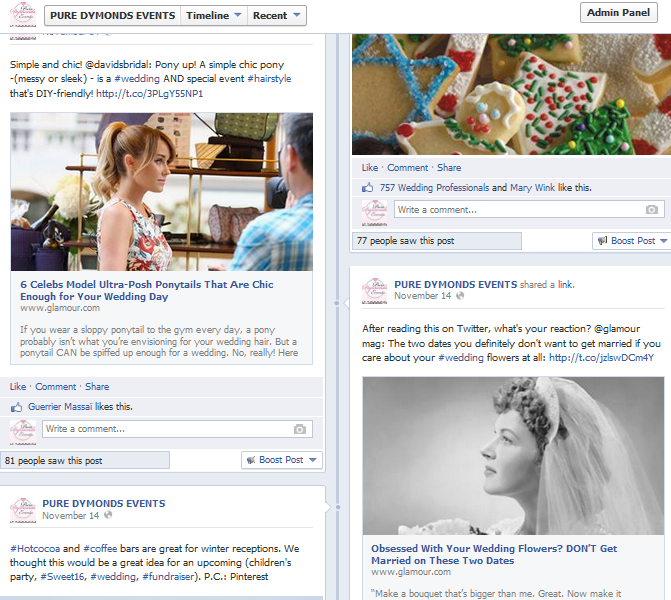Follow #wedding hashtag in flowers post
Screen dimensions: 671x600
click(x=461, y=358)
